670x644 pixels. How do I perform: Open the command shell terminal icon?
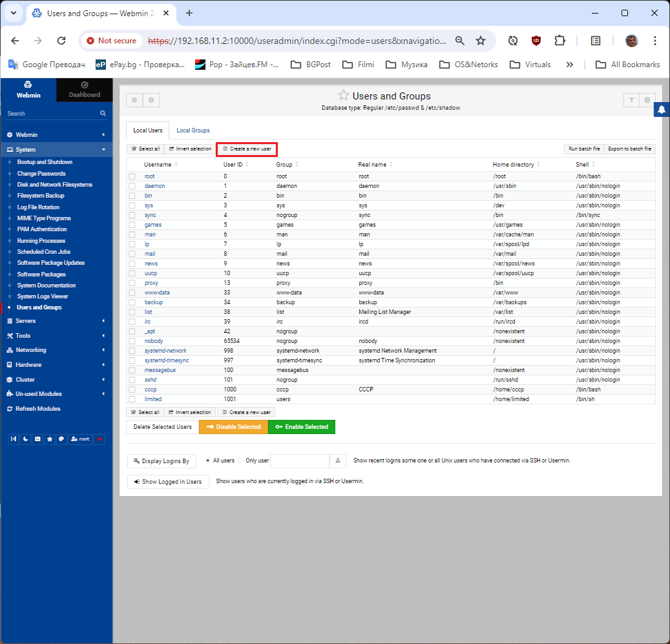(37, 439)
